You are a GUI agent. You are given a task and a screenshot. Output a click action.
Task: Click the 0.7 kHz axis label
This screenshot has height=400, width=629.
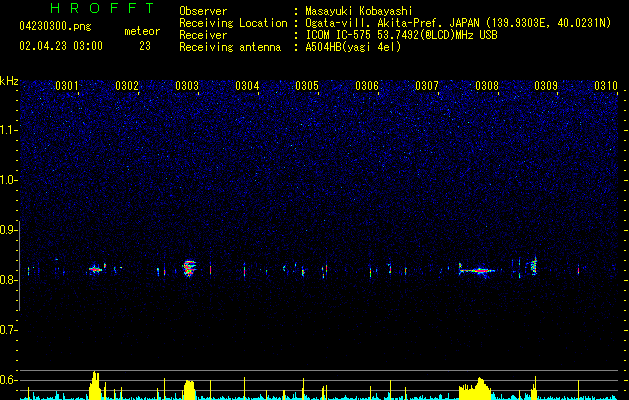pyautogui.click(x=8, y=330)
